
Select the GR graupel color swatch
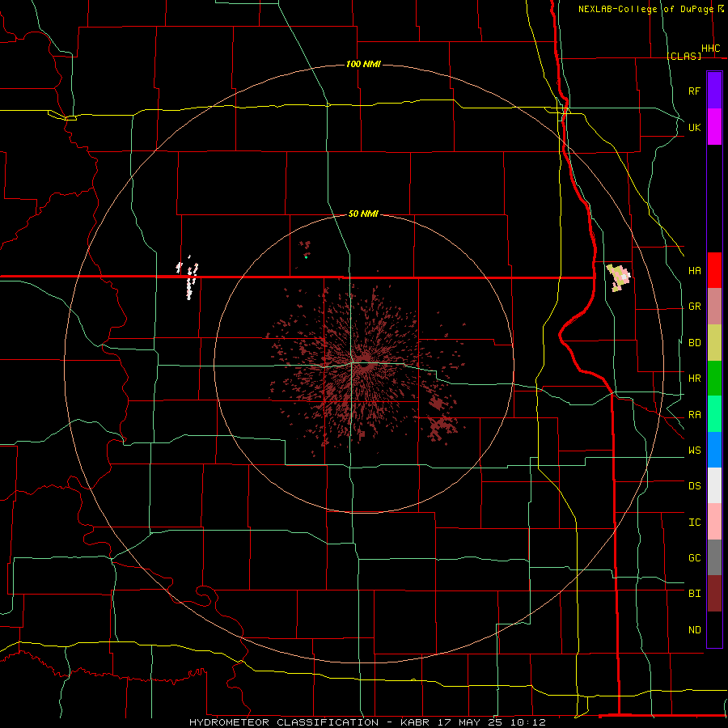714,307
